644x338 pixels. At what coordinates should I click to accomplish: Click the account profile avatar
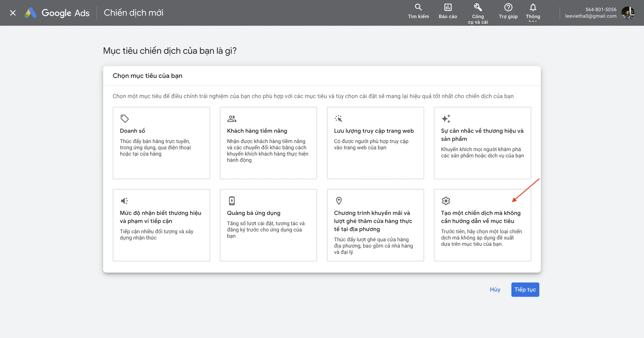628,13
